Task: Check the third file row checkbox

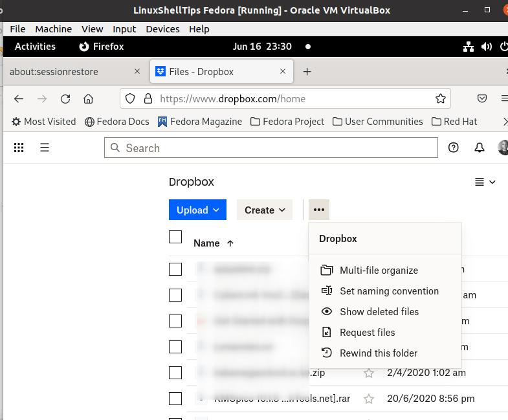Action: (x=175, y=321)
